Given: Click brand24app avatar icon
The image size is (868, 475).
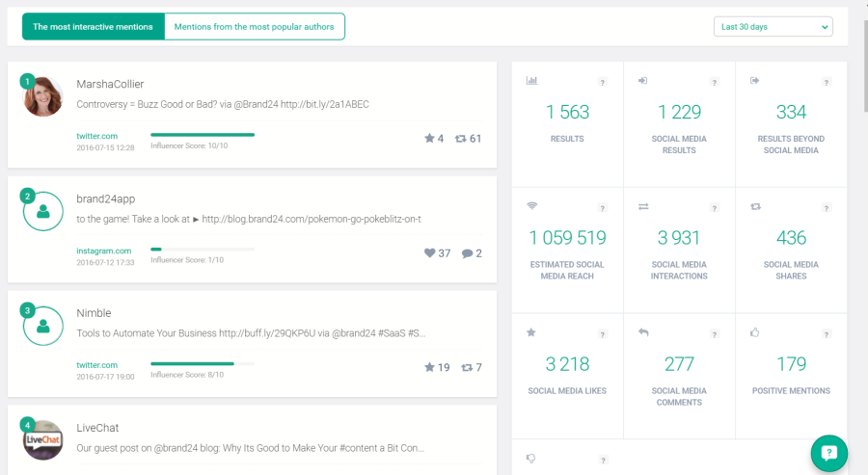Looking at the screenshot, I should tap(43, 211).
